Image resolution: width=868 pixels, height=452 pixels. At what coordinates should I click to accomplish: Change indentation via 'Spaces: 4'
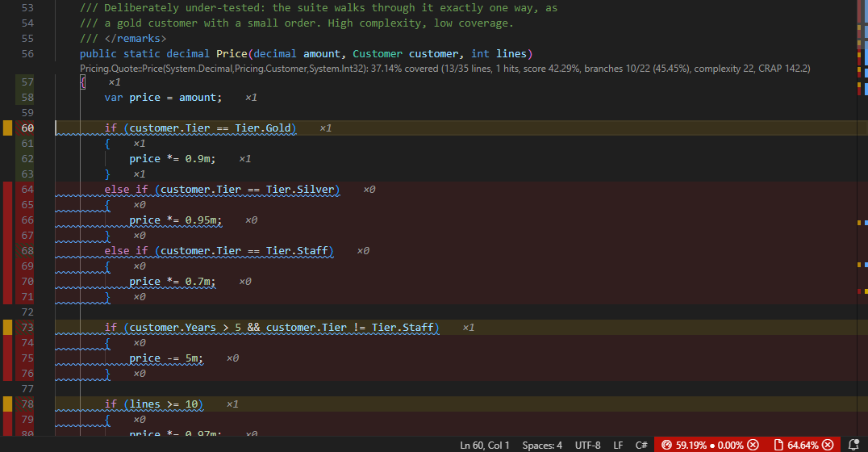click(x=542, y=445)
